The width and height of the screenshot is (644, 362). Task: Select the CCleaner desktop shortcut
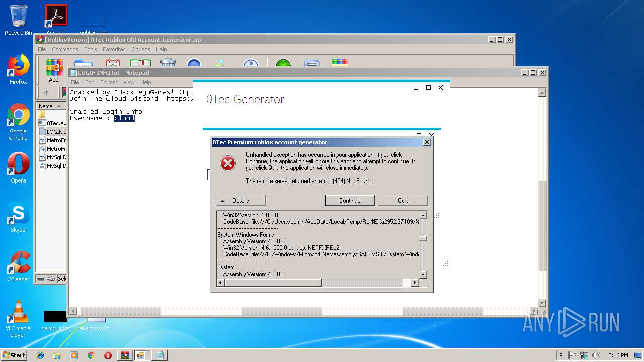18,266
